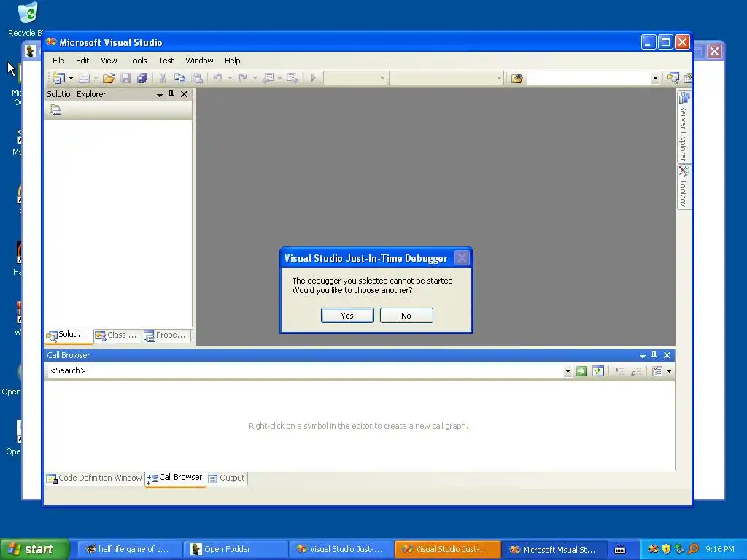747x560 pixels.
Task: Click the Cut scissors icon
Action: 163,78
